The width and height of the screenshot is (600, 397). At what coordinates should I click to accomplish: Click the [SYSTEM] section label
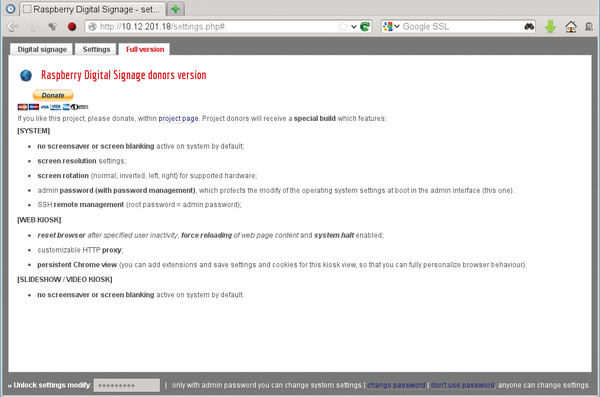[34, 131]
